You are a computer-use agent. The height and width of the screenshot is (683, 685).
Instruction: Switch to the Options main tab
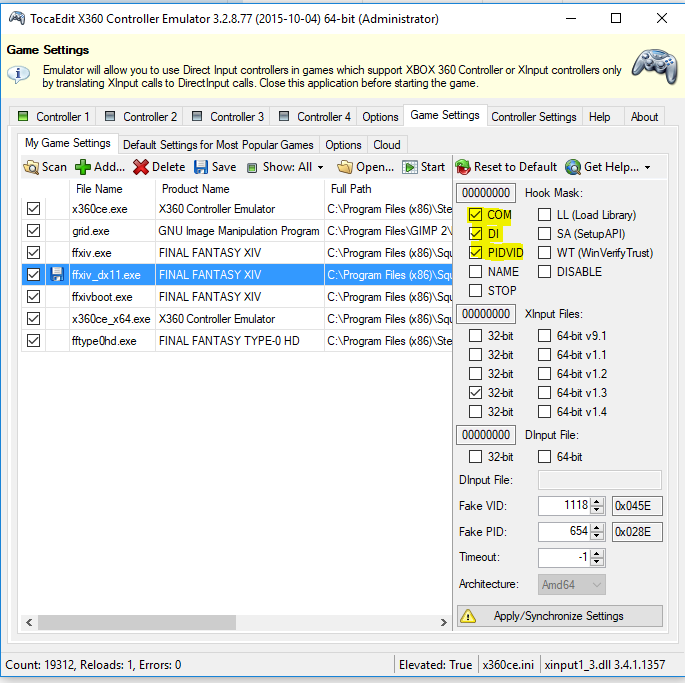[x=380, y=117]
